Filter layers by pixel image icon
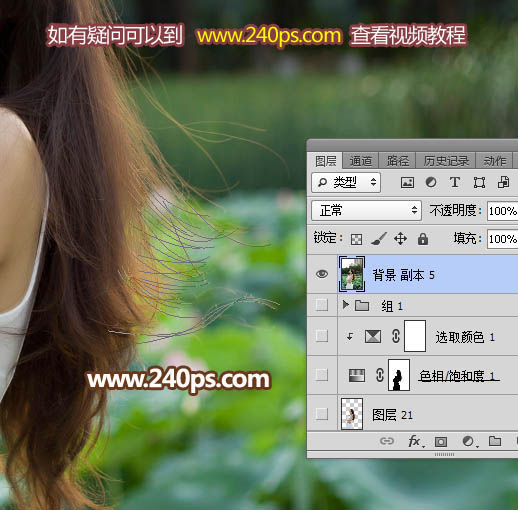Image resolution: width=518 pixels, height=510 pixels. click(407, 182)
